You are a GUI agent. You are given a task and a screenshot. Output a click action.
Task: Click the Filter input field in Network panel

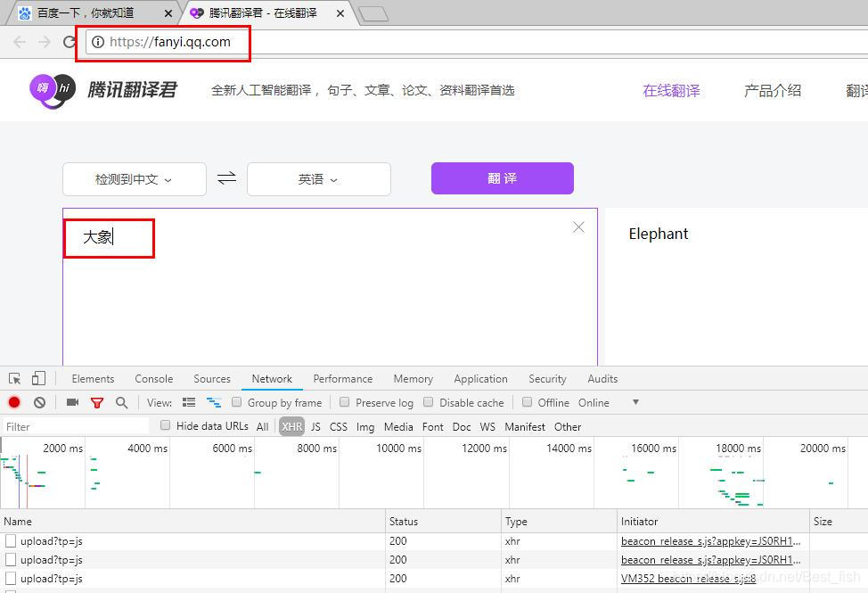tap(71, 426)
